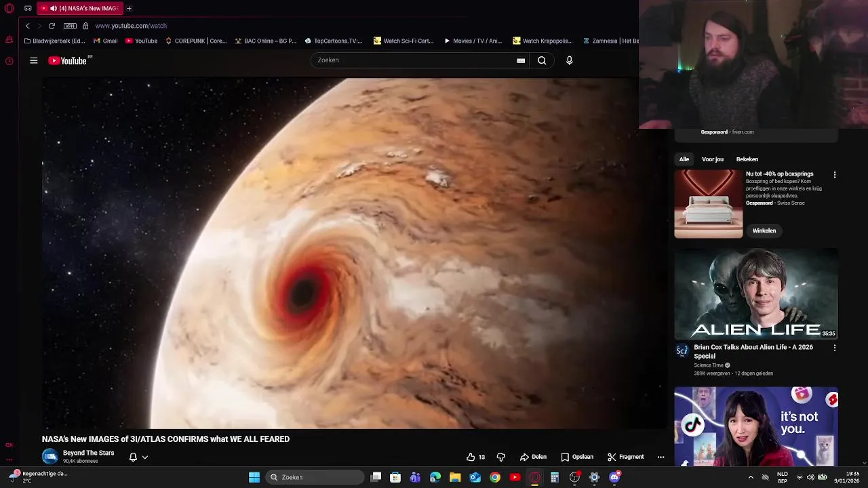Open the Windows Start menu
The height and width of the screenshot is (488, 868).
click(254, 477)
